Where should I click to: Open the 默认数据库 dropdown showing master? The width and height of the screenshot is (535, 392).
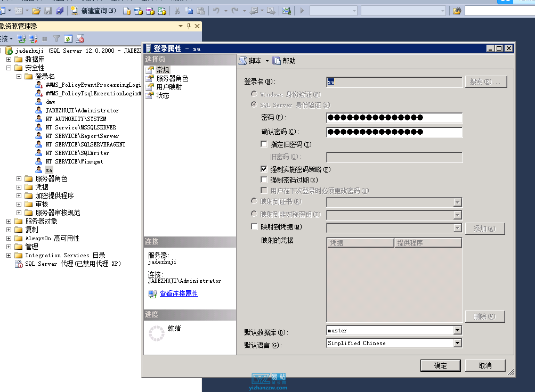(457, 330)
